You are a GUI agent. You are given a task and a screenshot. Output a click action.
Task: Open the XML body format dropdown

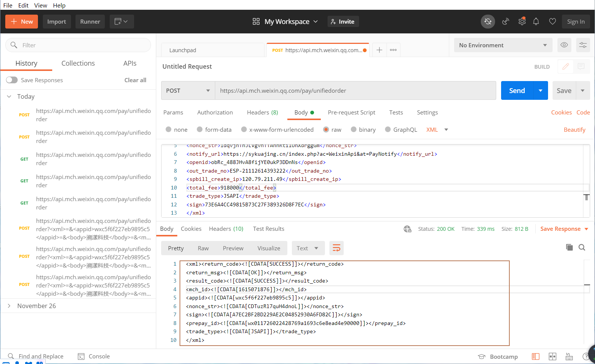[437, 129]
